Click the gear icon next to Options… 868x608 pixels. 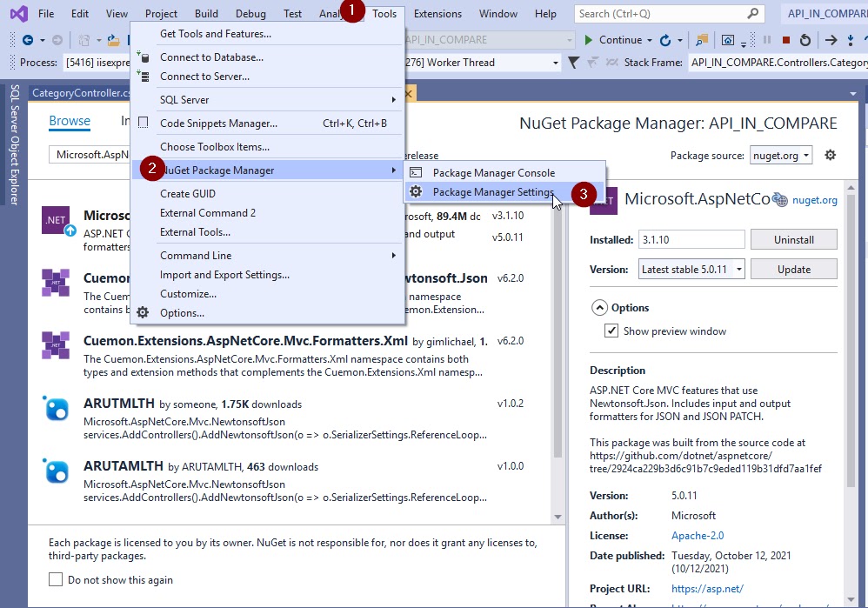[x=143, y=313]
